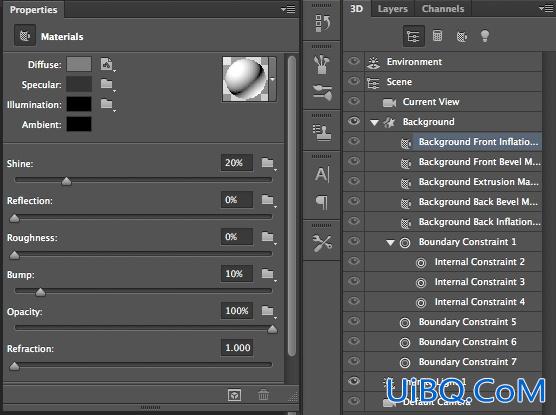Collapse the Background mesh tree arrow
Viewport: 556px width, 415px height.
tap(374, 123)
